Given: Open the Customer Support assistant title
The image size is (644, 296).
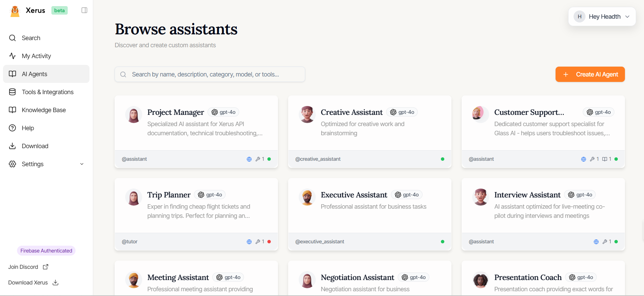Looking at the screenshot, I should coord(529,112).
